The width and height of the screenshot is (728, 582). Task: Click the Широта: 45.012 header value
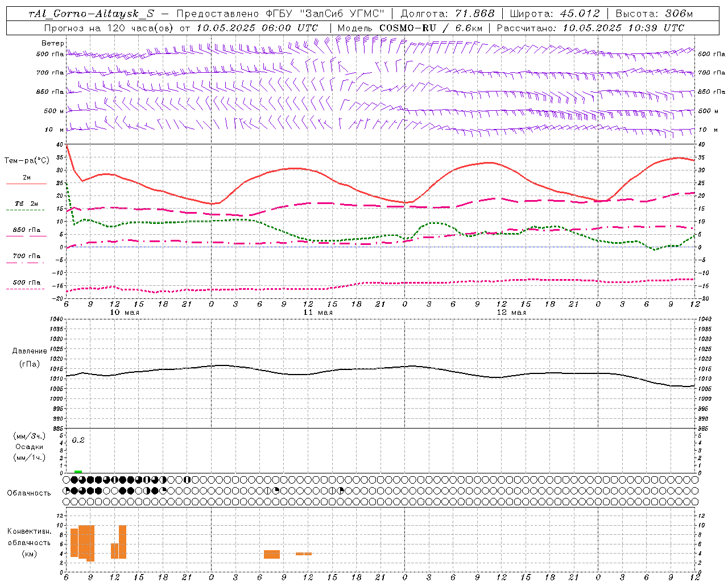[555, 14]
